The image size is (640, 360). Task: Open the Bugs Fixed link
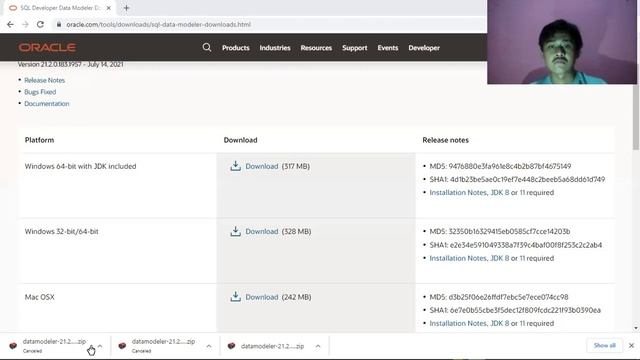(40, 92)
